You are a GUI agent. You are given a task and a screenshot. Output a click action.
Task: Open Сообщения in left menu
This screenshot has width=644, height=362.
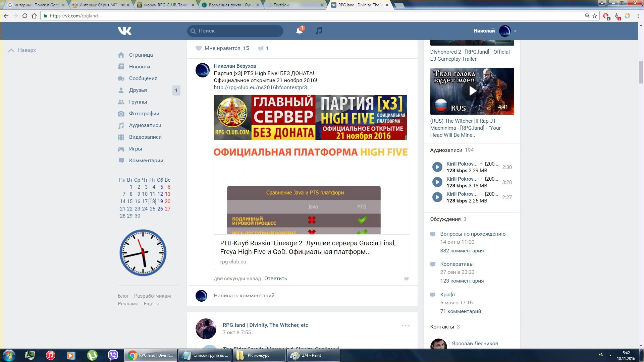143,78
